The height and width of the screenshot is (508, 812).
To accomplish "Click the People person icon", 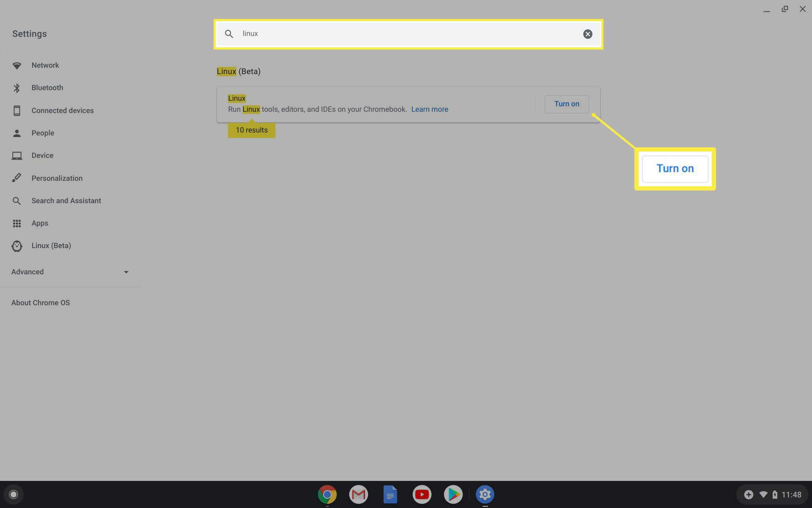I will (x=17, y=133).
